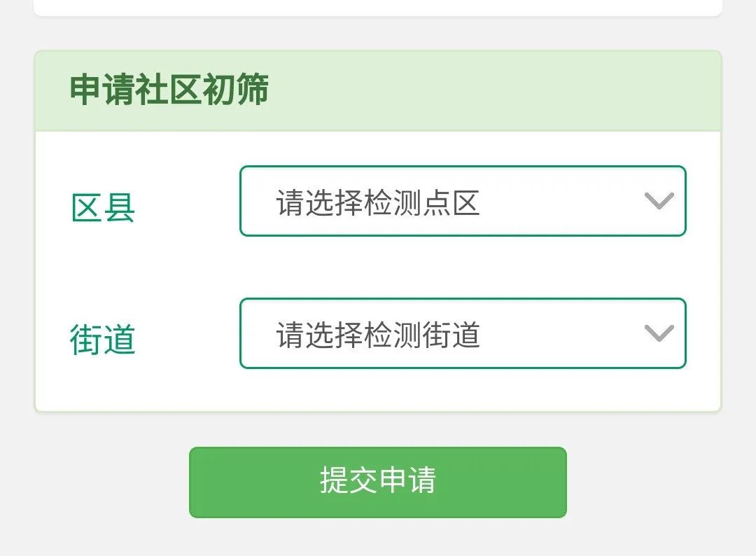Viewport: 756px width, 556px height.
Task: Click the 街道 field label
Action: (103, 340)
